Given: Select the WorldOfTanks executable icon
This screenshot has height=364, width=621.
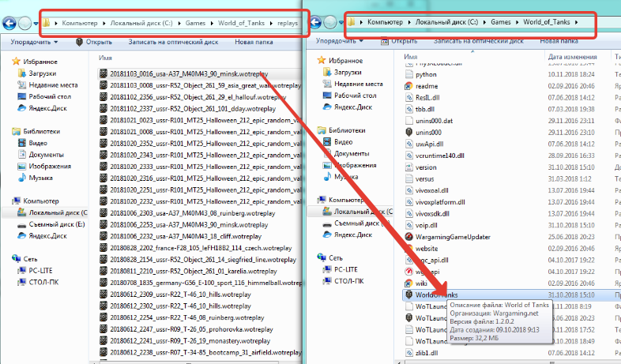Looking at the screenshot, I should point(408,295).
